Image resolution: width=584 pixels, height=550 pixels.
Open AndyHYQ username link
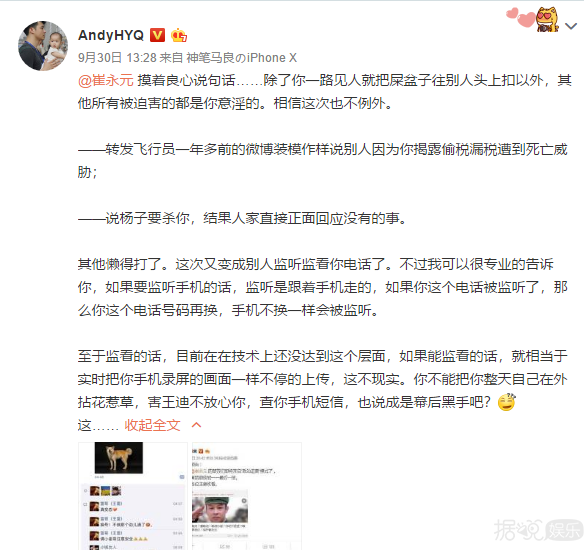(111, 35)
